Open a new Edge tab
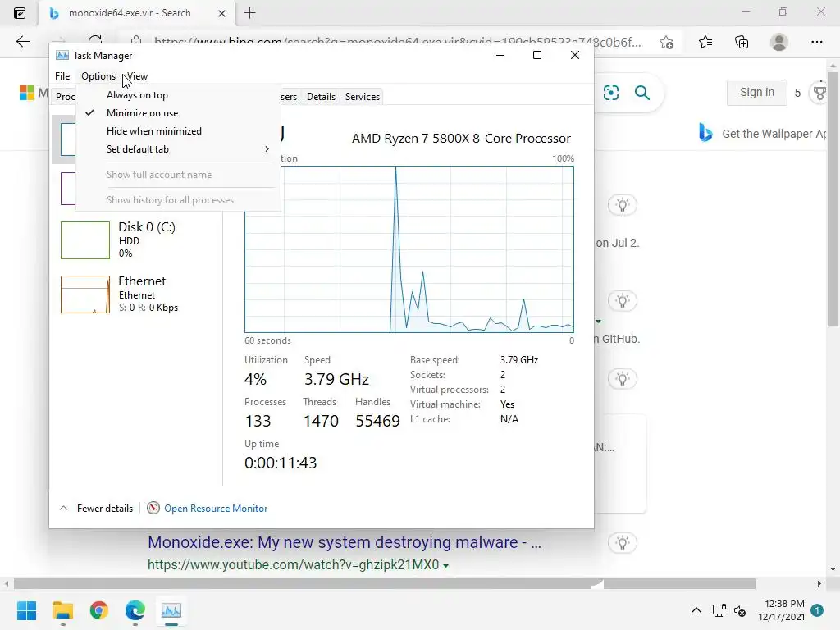Viewport: 840px width, 630px height. 249,13
